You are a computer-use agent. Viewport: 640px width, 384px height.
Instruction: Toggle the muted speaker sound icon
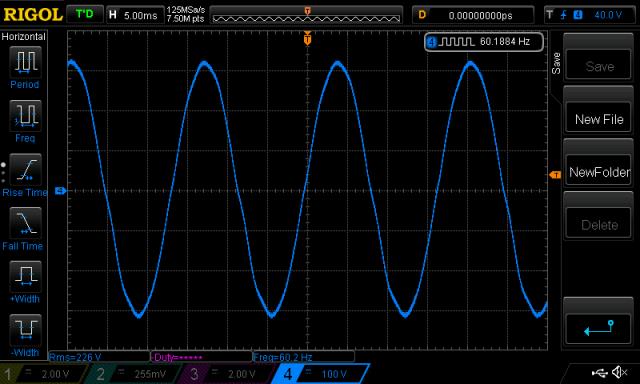pos(619,372)
